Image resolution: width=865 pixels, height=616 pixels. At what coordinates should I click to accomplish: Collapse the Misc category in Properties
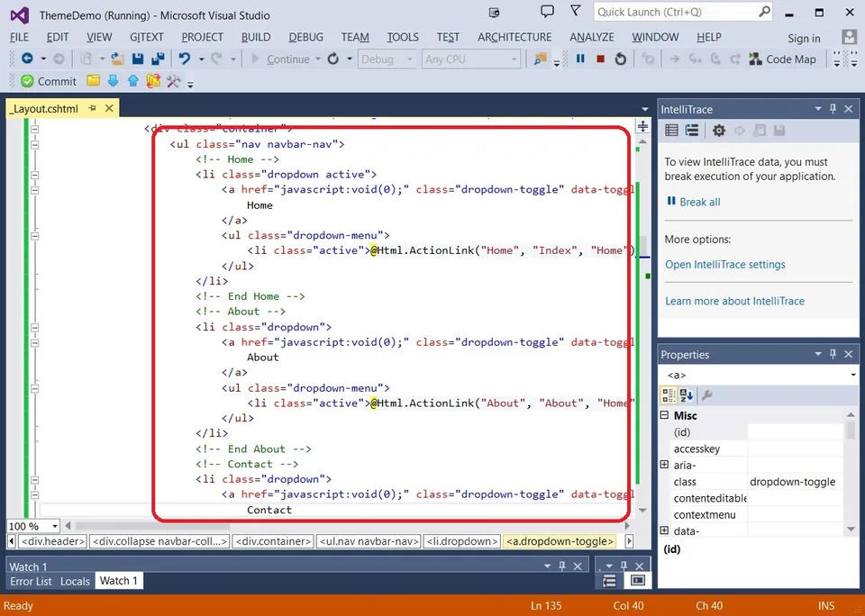tap(665, 415)
